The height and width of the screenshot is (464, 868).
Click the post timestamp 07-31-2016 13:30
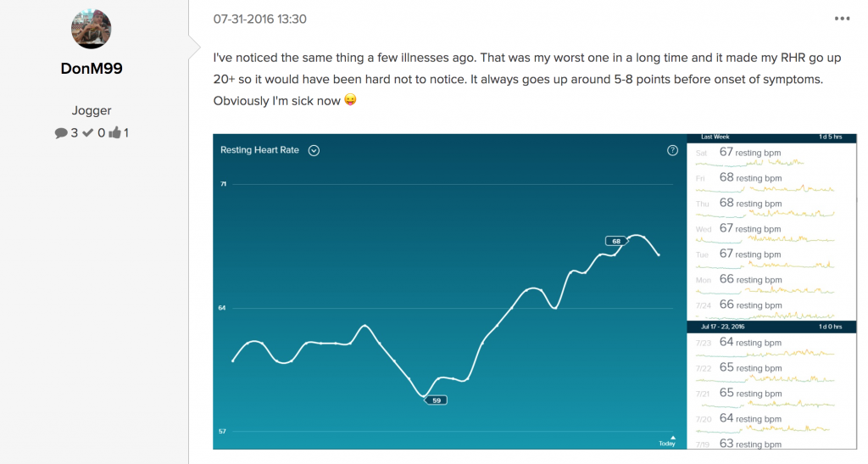pyautogui.click(x=259, y=19)
